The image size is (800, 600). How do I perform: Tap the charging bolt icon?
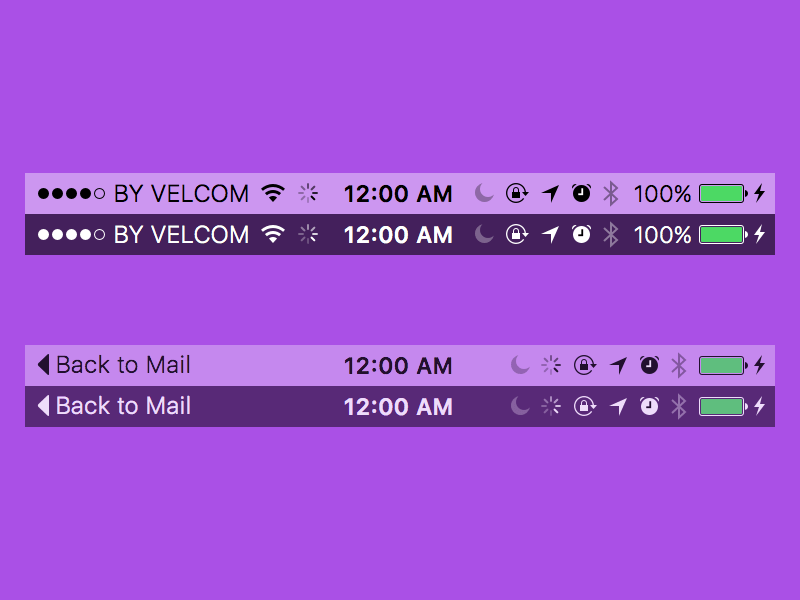coord(758,193)
